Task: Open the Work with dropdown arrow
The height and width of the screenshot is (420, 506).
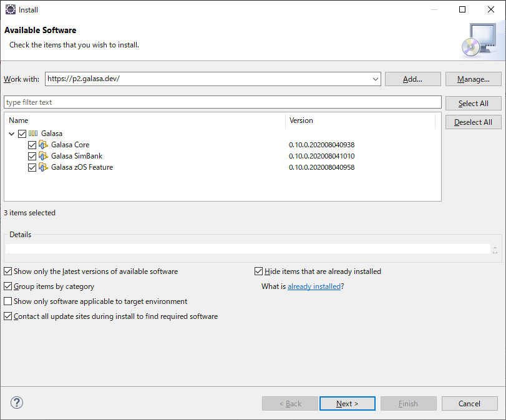Action: tap(376, 79)
